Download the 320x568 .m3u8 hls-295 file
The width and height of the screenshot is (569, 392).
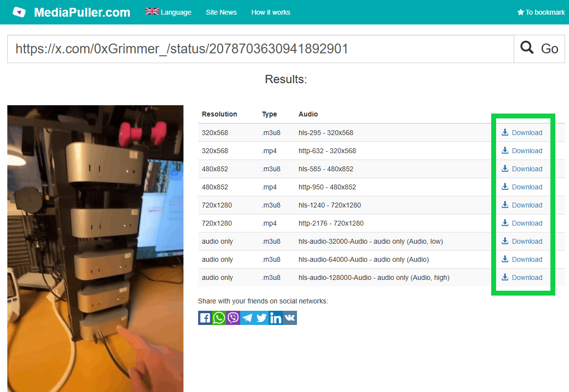point(522,133)
